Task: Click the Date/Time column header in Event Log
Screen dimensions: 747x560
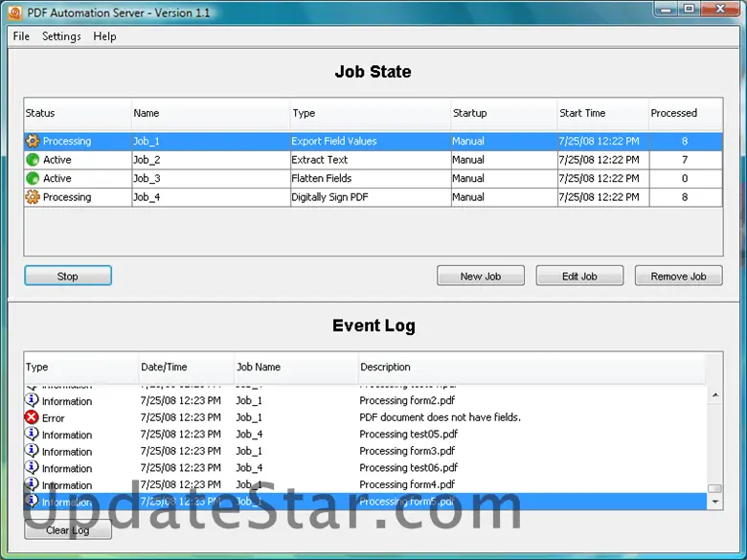Action: [187, 368]
